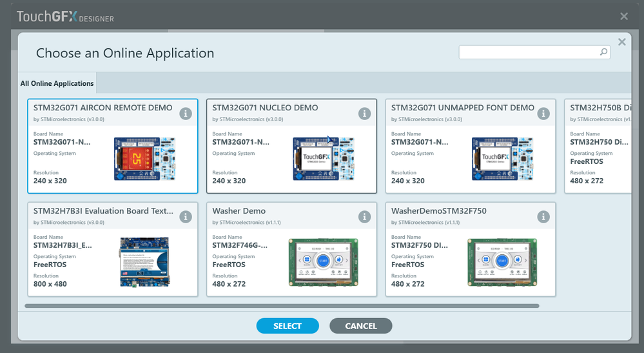Select the STM32H7B3I Evaluation Board thumbnail
The height and width of the screenshot is (353, 644).
[x=144, y=262]
